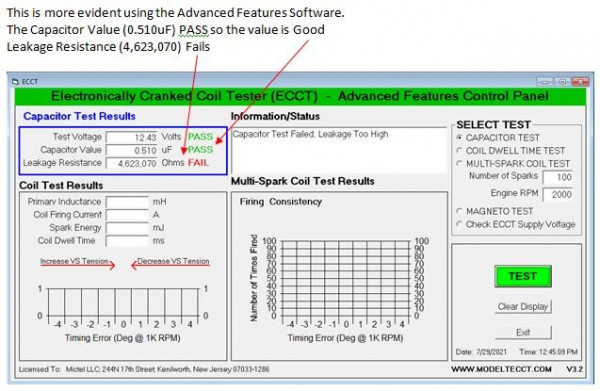Click the ECCT window icon in title bar
The width and height of the screenshot is (600, 391).
tap(15, 81)
